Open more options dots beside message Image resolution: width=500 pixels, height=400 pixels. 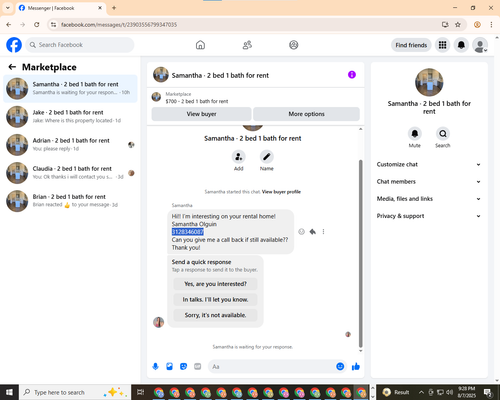point(323,232)
